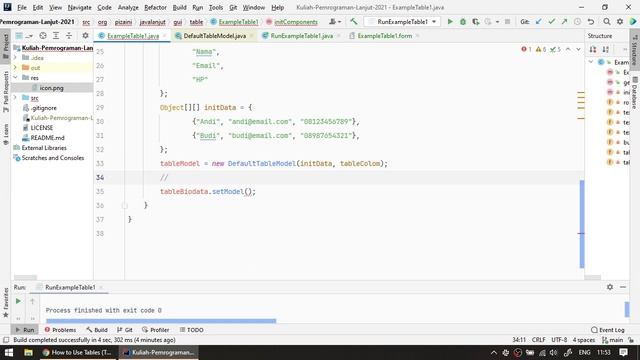This screenshot has height=360, width=640.
Task: Switch to RunExampleTable1.java tab
Action: coord(302,36)
